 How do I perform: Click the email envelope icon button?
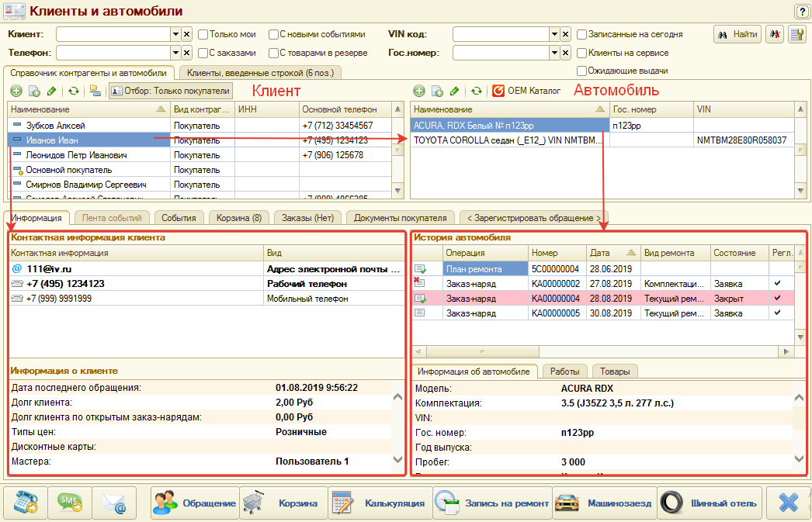(114, 503)
